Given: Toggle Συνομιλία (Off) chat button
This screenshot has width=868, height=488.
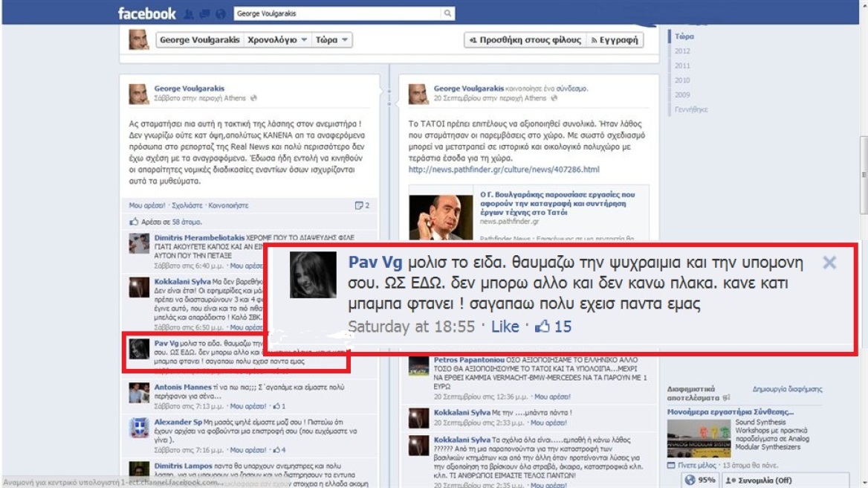Looking at the screenshot, I should point(758,481).
